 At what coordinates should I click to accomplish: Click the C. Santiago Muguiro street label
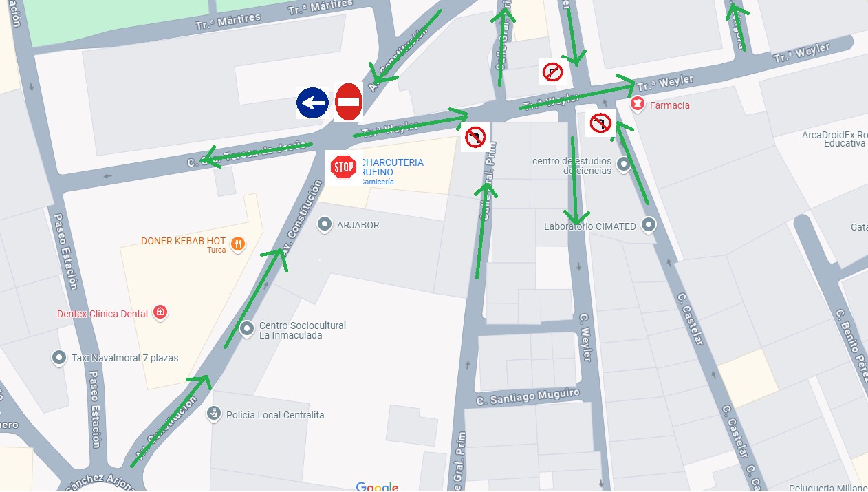pyautogui.click(x=528, y=397)
